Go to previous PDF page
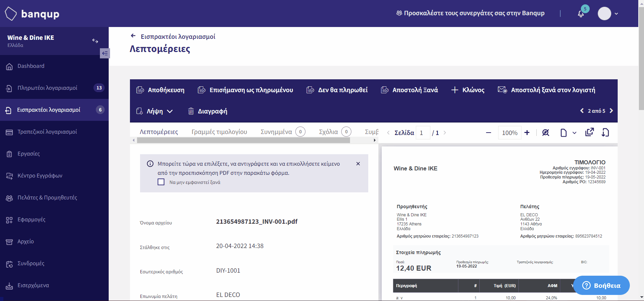The image size is (644, 301). coord(388,133)
